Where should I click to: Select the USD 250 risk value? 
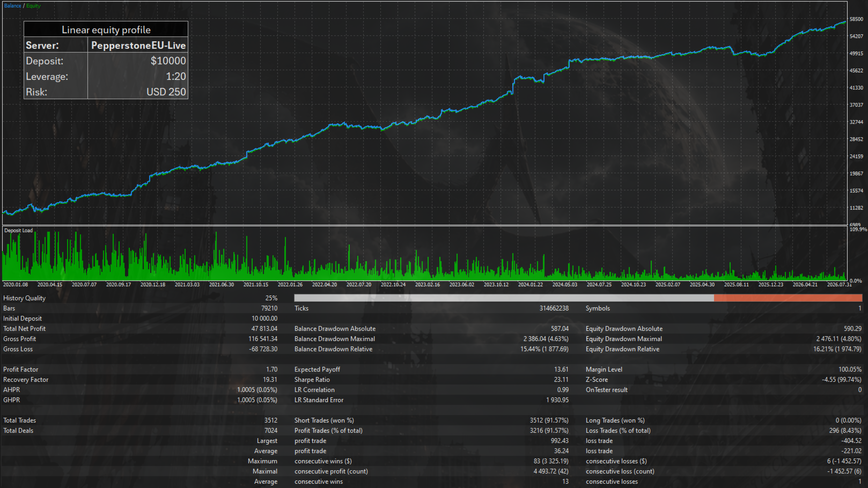coord(166,92)
